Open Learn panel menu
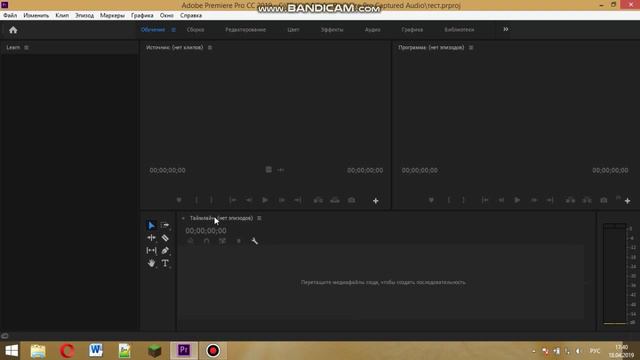 [x=26, y=47]
